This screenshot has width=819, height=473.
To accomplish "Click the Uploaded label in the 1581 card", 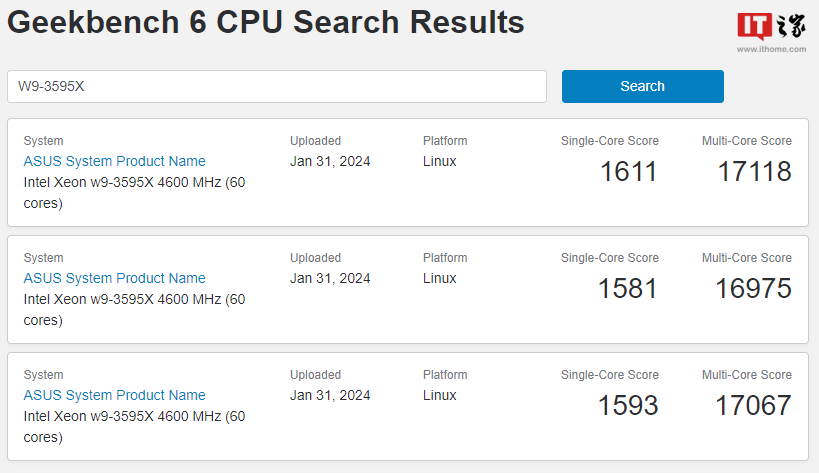I will [x=315, y=258].
